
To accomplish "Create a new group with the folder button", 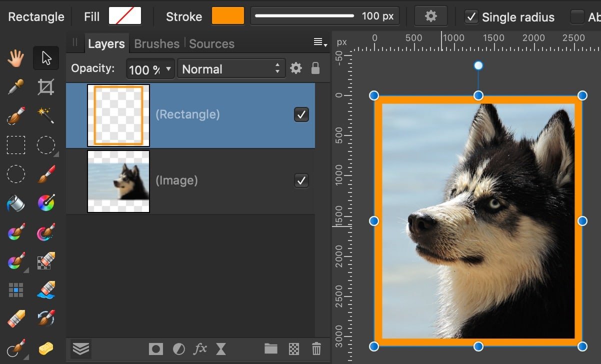I will [270, 349].
